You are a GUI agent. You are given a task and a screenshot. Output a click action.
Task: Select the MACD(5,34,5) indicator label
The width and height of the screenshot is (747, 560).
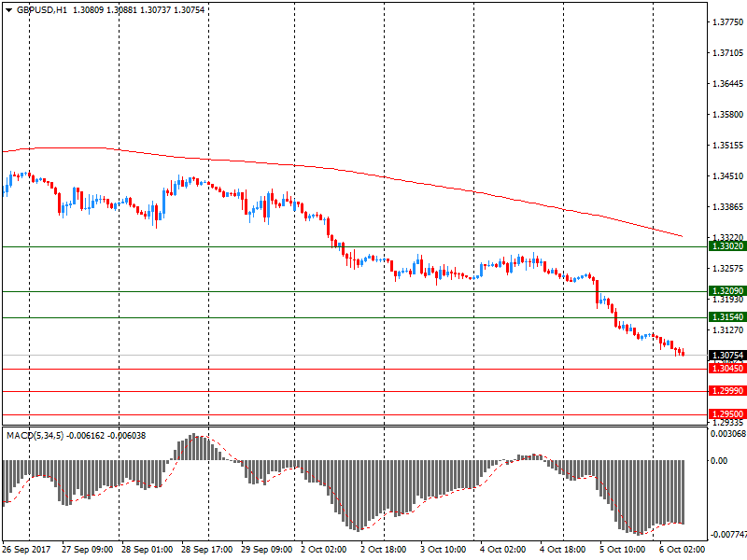point(35,436)
